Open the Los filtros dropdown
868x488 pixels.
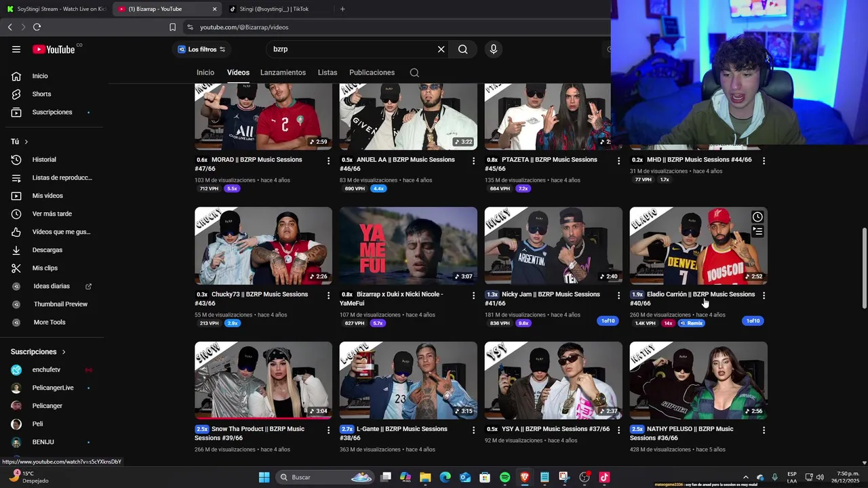201,49
